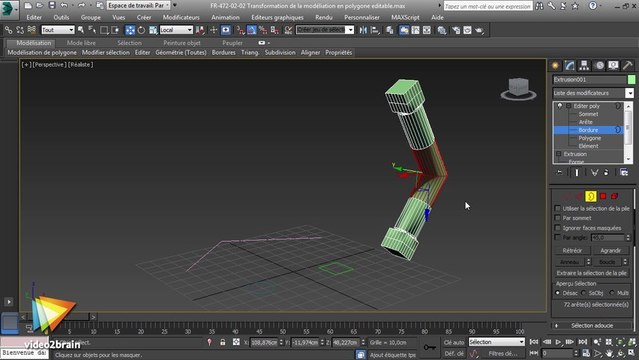The height and width of the screenshot is (360, 639).
Task: Click the Select and Link icon
Action: tap(9, 30)
